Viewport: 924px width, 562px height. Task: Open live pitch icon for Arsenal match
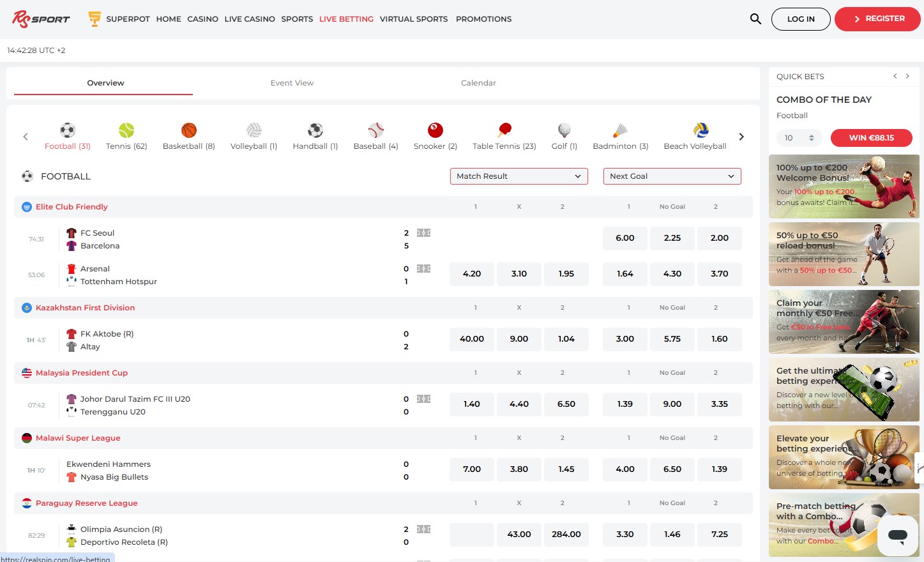(x=424, y=269)
